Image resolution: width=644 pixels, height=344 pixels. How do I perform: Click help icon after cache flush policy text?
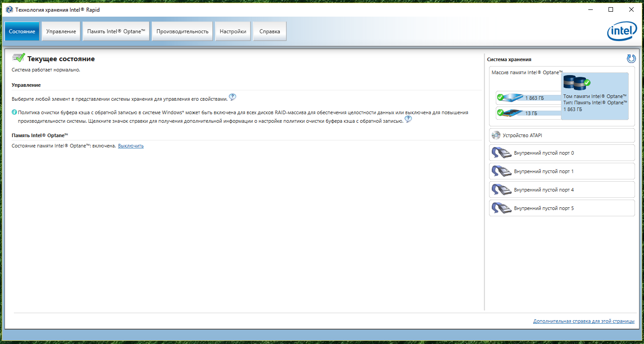[x=408, y=119]
